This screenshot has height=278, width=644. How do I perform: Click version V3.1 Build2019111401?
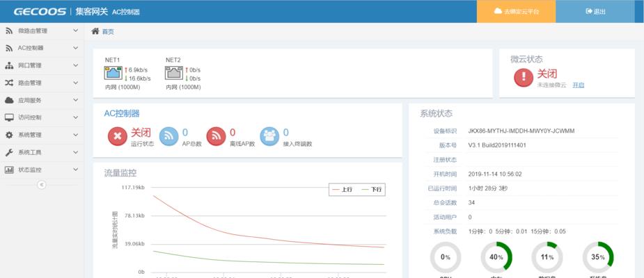coord(497,145)
